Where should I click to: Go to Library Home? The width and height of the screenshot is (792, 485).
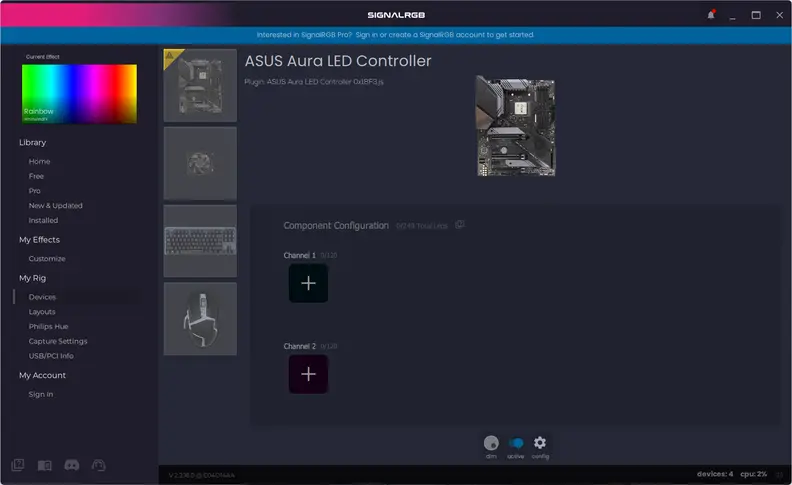tap(39, 162)
